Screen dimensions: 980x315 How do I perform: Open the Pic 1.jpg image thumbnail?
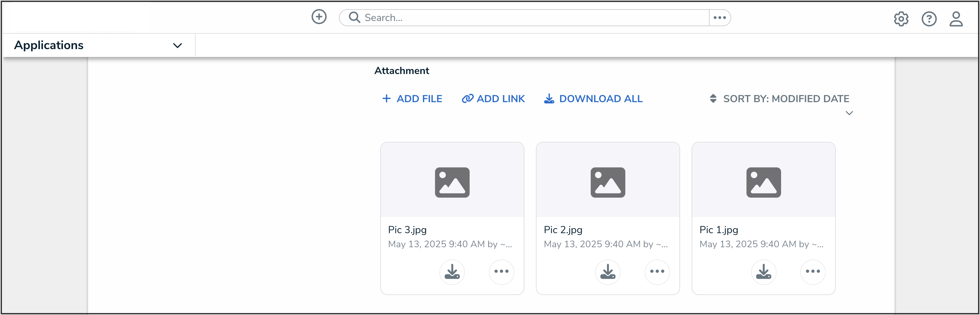tap(763, 182)
